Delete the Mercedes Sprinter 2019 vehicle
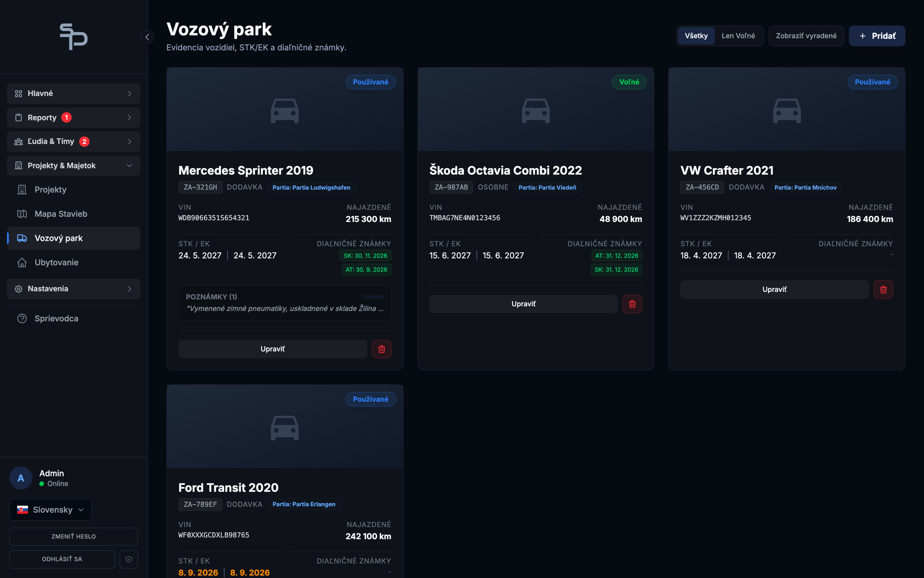This screenshot has width=924, height=578. [382, 349]
